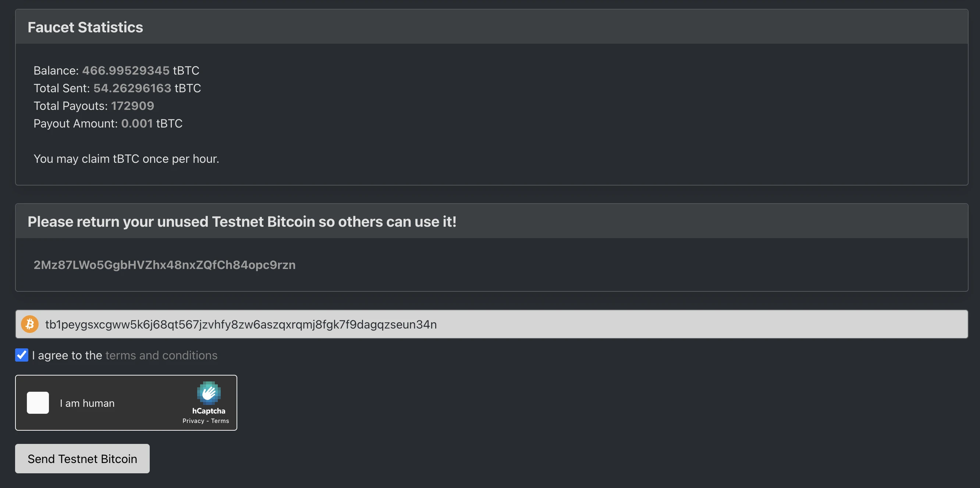980x488 pixels.
Task: Click the hCaptcha brand name text
Action: pos(209,411)
